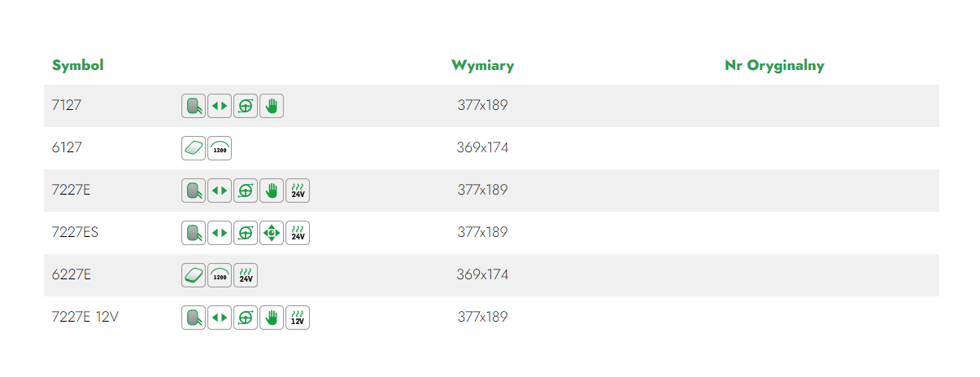Click the four-way electric adjustment icon in row 7227ES
The width and height of the screenshot is (980, 377).
[272, 233]
